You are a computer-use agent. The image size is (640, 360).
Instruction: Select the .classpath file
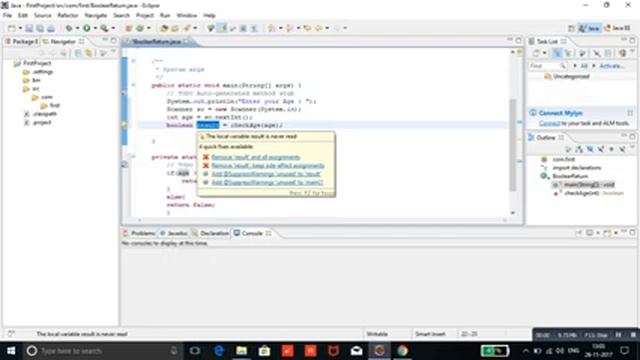coord(40,114)
